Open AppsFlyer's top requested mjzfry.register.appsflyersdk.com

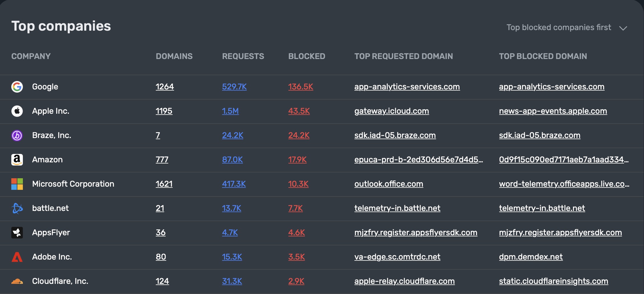416,233
